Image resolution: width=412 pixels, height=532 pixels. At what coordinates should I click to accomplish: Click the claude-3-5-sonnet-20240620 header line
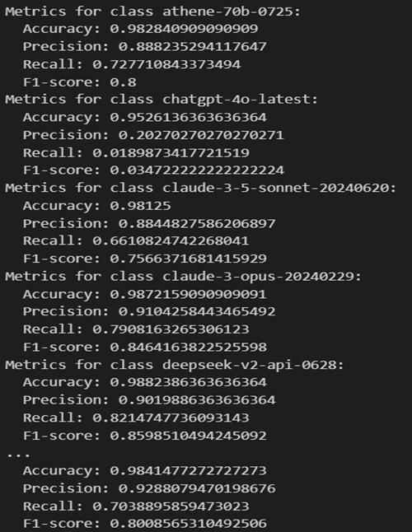pyautogui.click(x=200, y=188)
